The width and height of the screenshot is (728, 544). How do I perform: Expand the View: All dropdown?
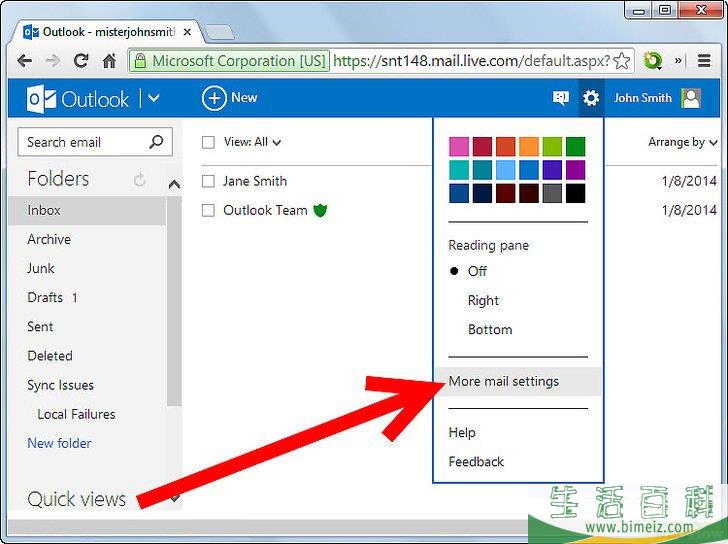pyautogui.click(x=252, y=142)
